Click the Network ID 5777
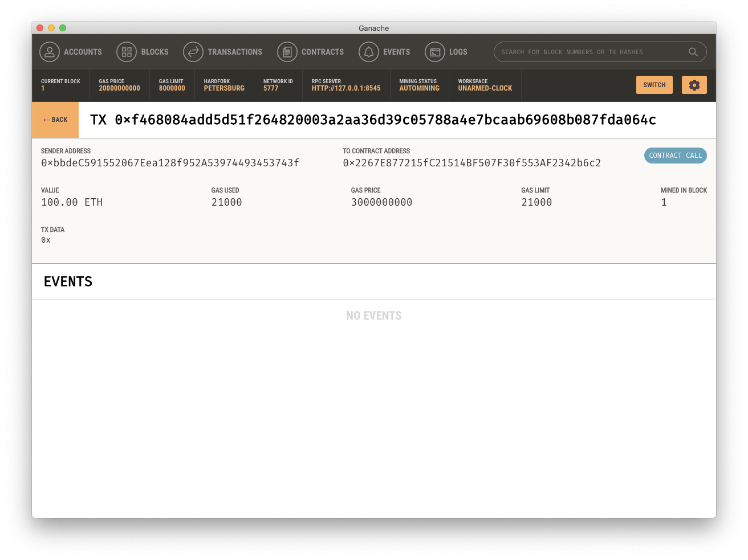748x560 pixels. tap(271, 88)
